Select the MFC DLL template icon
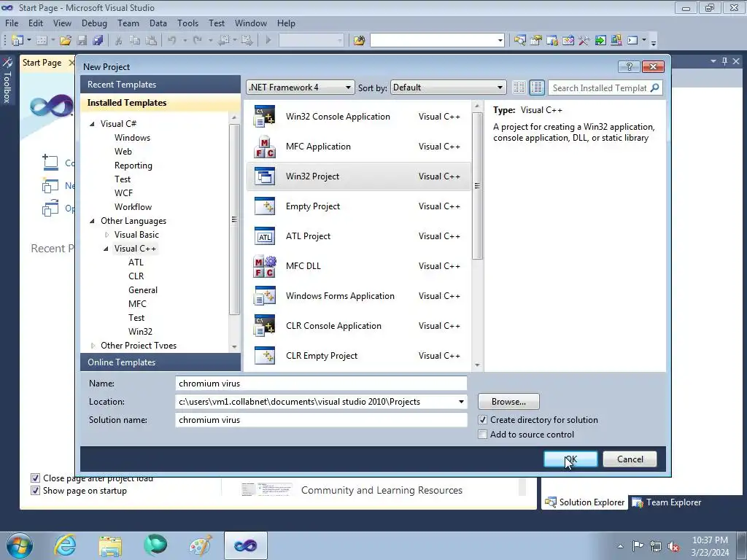This screenshot has width=747, height=560. click(264, 266)
